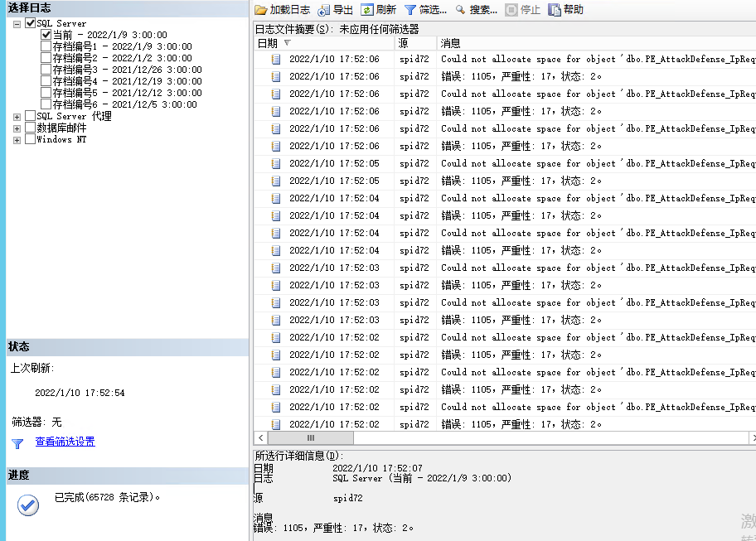Click the blue completion checkmark under 进度

pos(27,505)
